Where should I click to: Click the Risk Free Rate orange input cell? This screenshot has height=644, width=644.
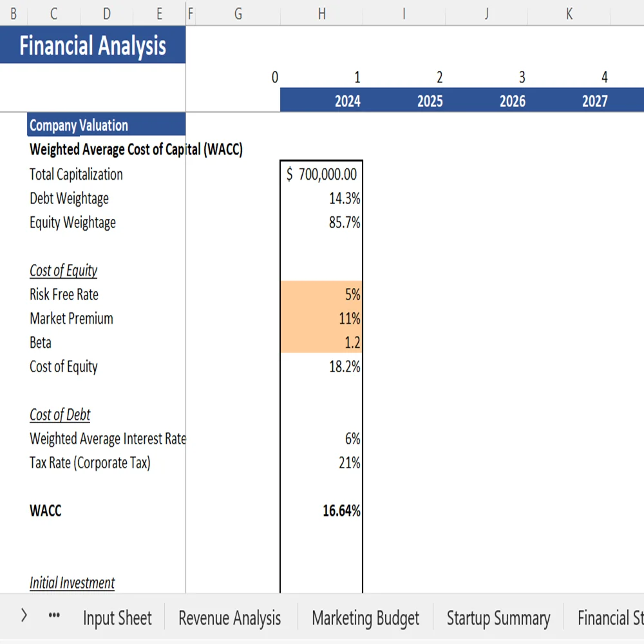322,294
